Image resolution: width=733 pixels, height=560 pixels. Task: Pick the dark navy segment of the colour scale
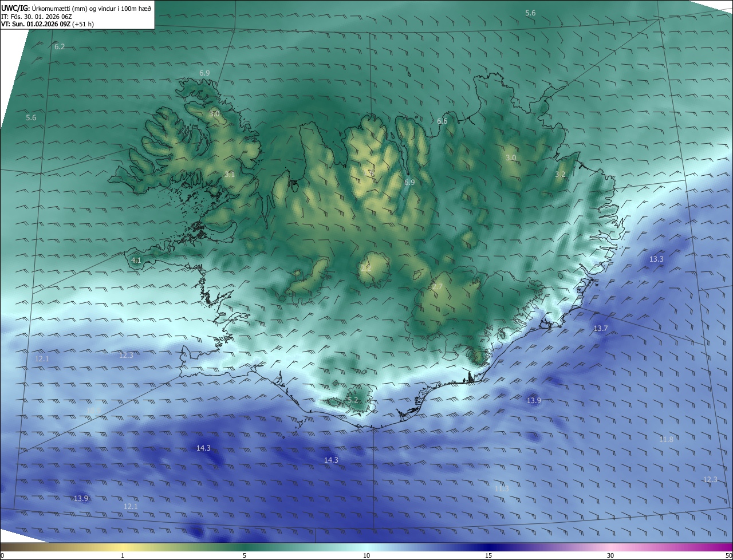click(488, 547)
